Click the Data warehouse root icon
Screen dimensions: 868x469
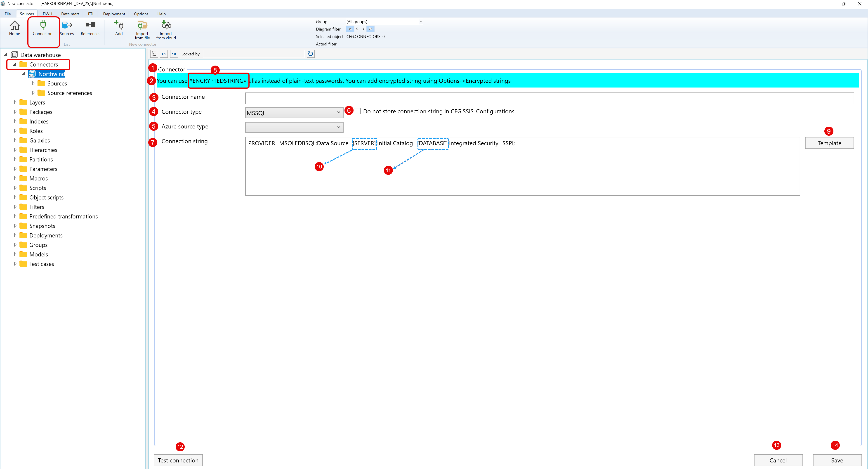tap(14, 55)
